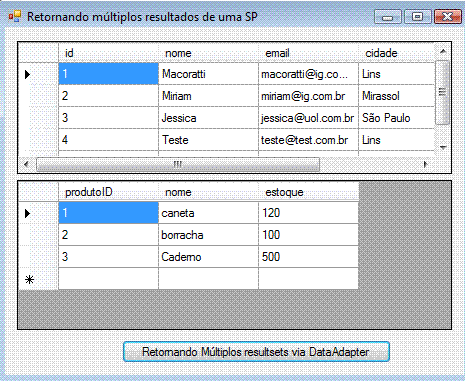Select the product cell 'borracha'
The height and width of the screenshot is (381, 465).
(208, 235)
